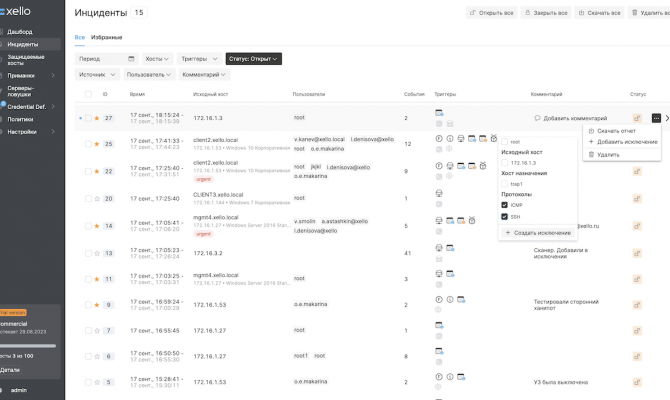Click host CLIENT3.xello.local in row 20
Image resolution: width=670 pixels, height=400 pixels.
pyautogui.click(x=218, y=194)
